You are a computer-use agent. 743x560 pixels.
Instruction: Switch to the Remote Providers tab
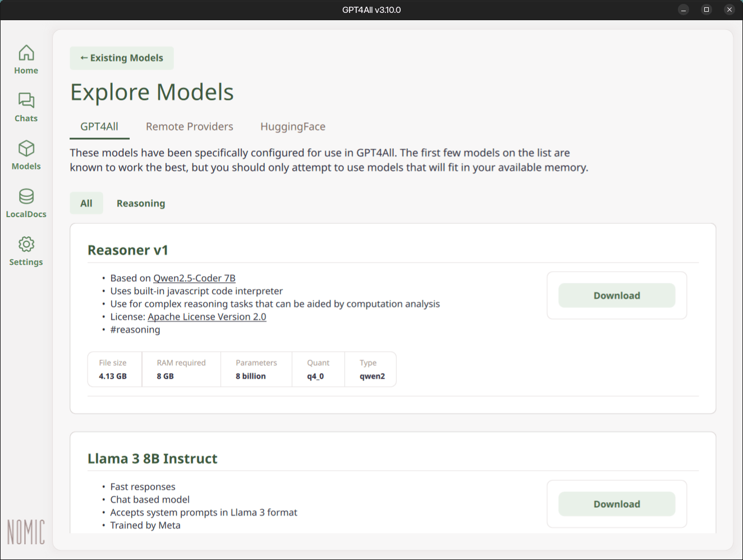(x=189, y=127)
